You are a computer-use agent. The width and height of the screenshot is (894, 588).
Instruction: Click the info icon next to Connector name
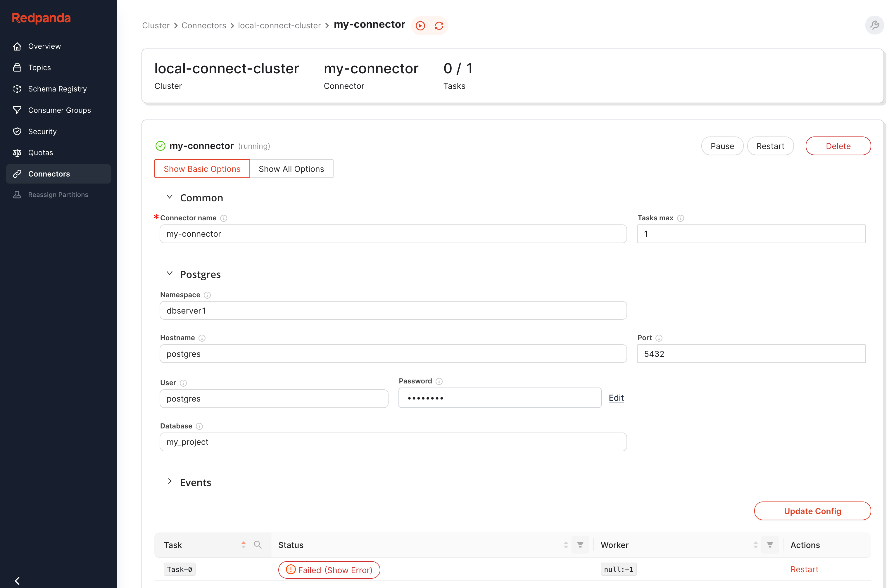[224, 218]
